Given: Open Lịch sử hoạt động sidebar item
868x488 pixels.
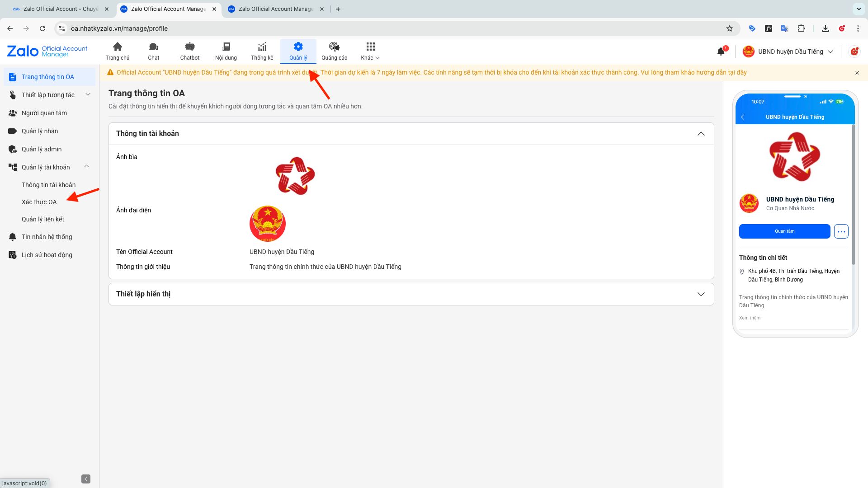Looking at the screenshot, I should coord(47,255).
